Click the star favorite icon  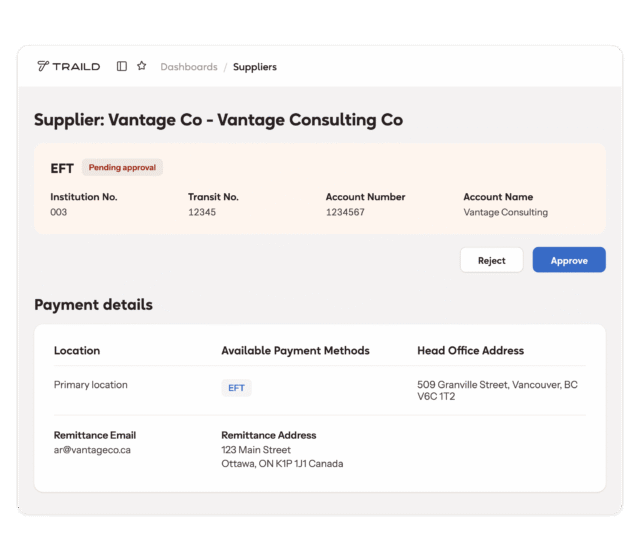(142, 66)
